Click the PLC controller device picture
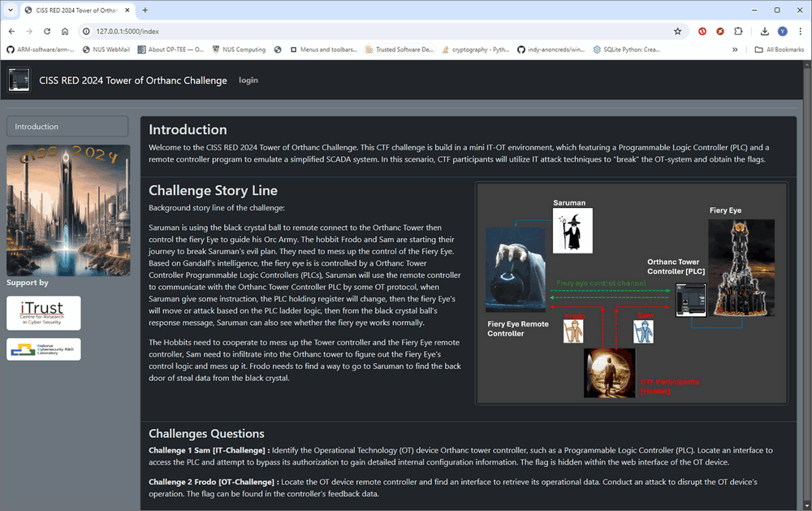812x511 pixels. [x=691, y=300]
